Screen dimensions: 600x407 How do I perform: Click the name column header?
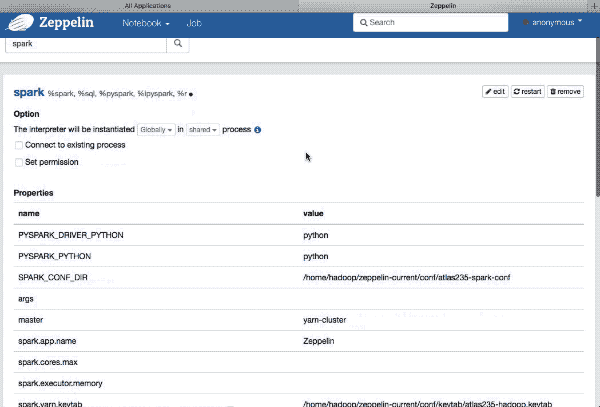[x=29, y=213]
